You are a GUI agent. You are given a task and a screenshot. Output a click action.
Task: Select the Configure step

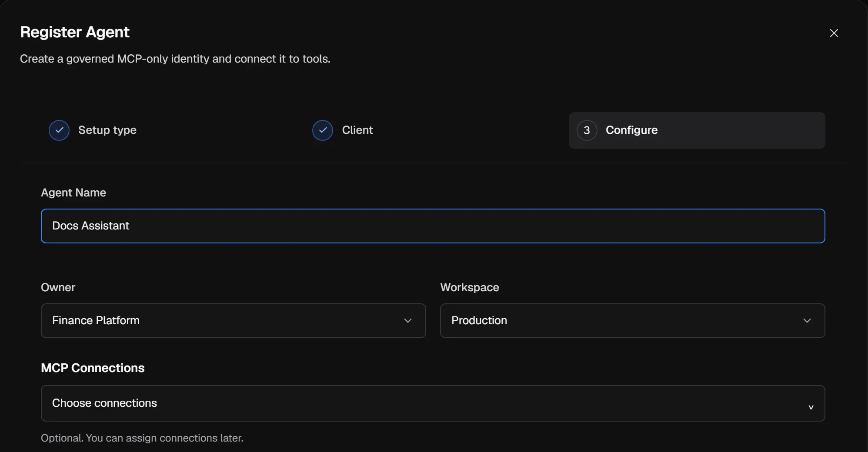pyautogui.click(x=697, y=130)
